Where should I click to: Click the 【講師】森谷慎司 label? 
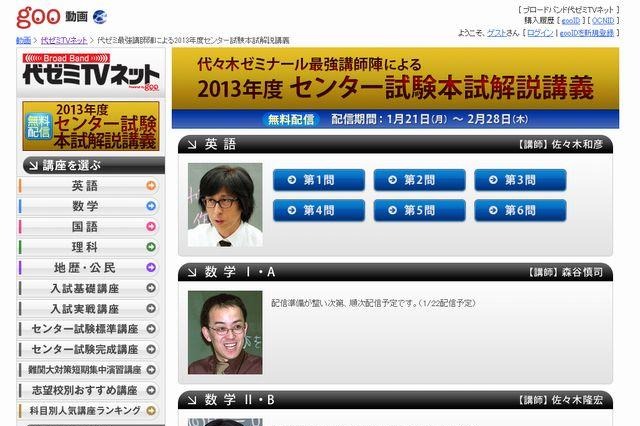(565, 272)
